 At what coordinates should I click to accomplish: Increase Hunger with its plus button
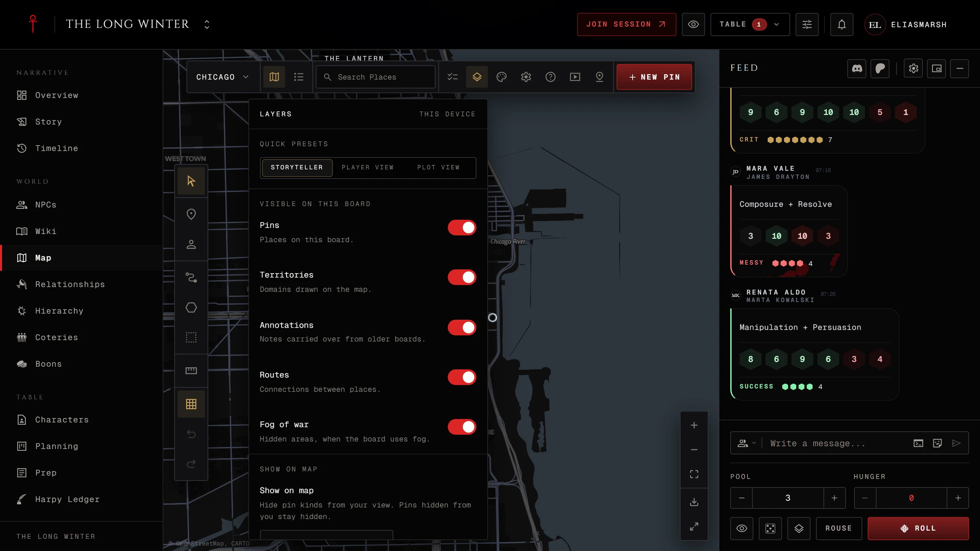pyautogui.click(x=958, y=498)
